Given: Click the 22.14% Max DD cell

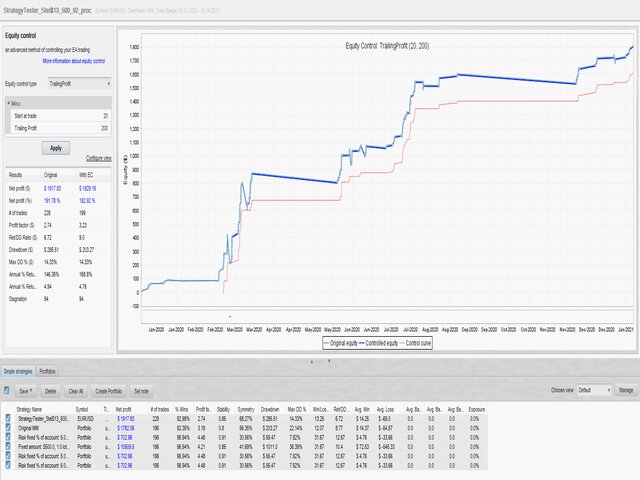Looking at the screenshot, I should [295, 428].
